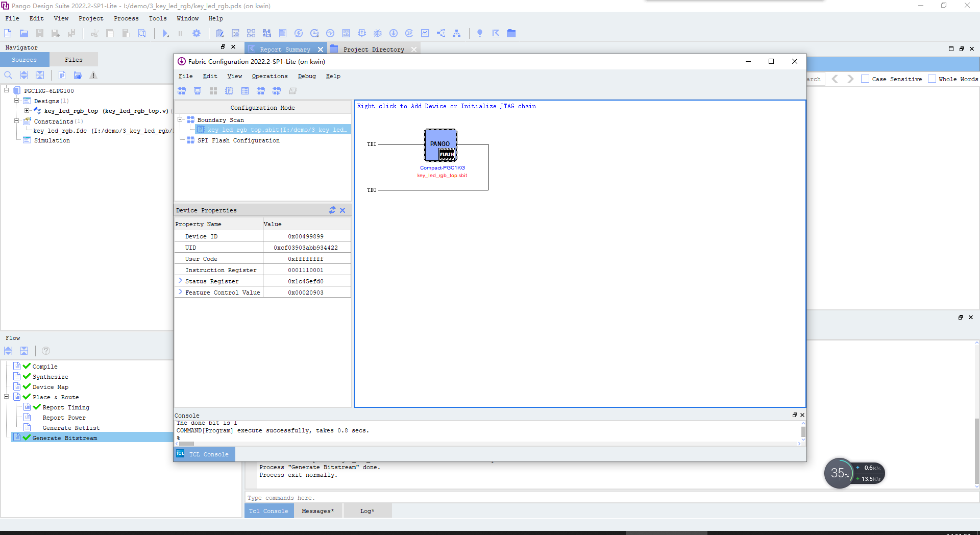980x535 pixels.
Task: Click the 35% network monitor widget
Action: tap(839, 473)
